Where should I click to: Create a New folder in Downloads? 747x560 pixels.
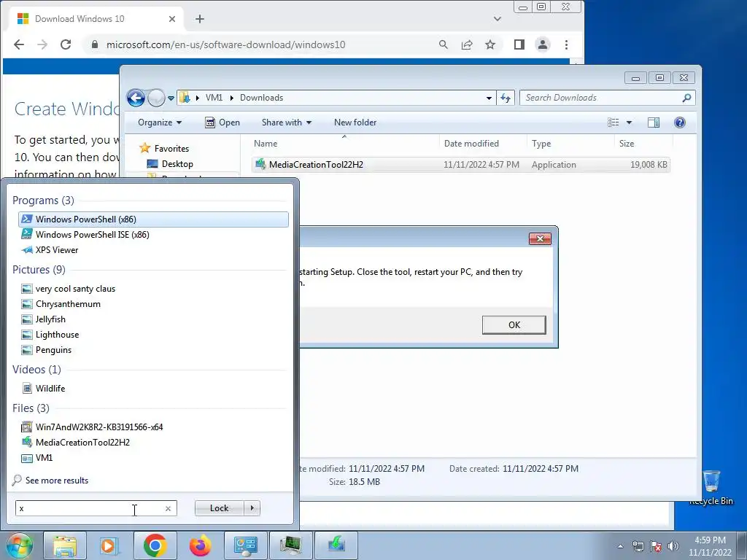tap(355, 122)
